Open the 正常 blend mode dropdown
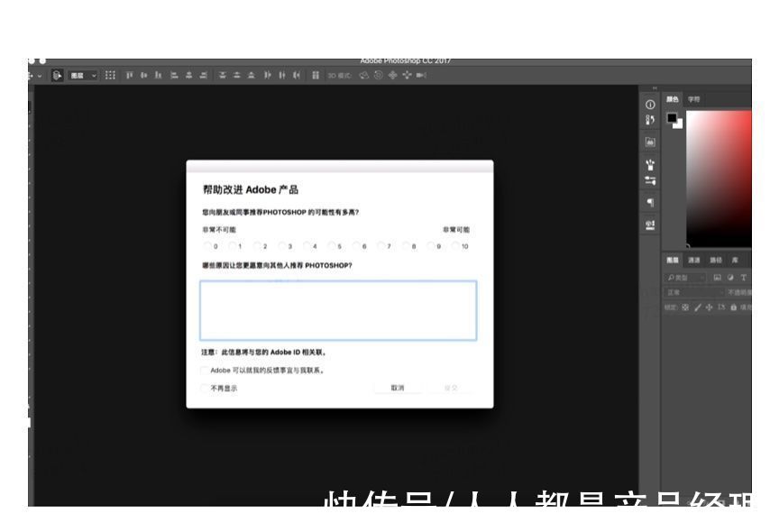 click(694, 292)
